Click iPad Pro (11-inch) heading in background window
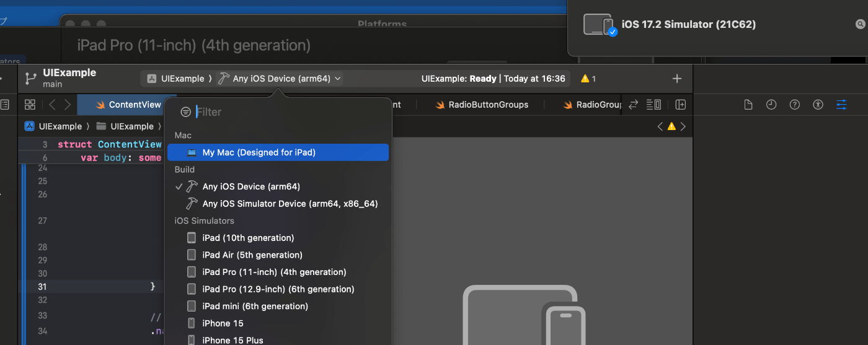 pyautogui.click(x=193, y=45)
